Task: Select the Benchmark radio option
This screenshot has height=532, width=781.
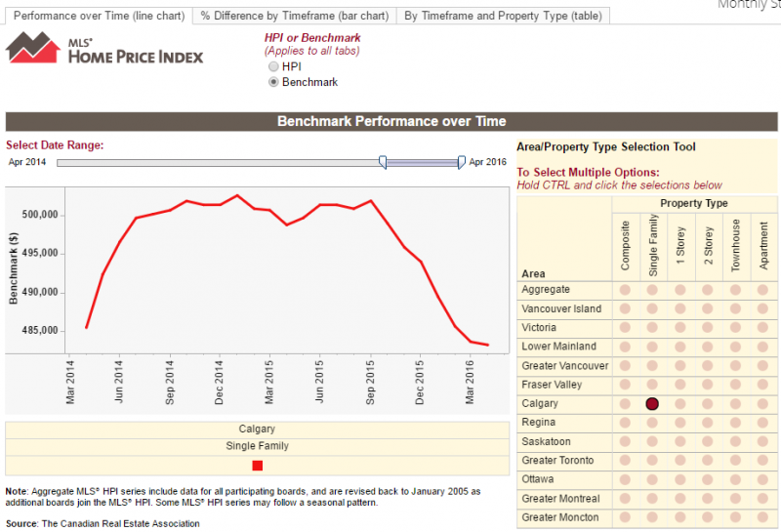Action: pyautogui.click(x=273, y=83)
